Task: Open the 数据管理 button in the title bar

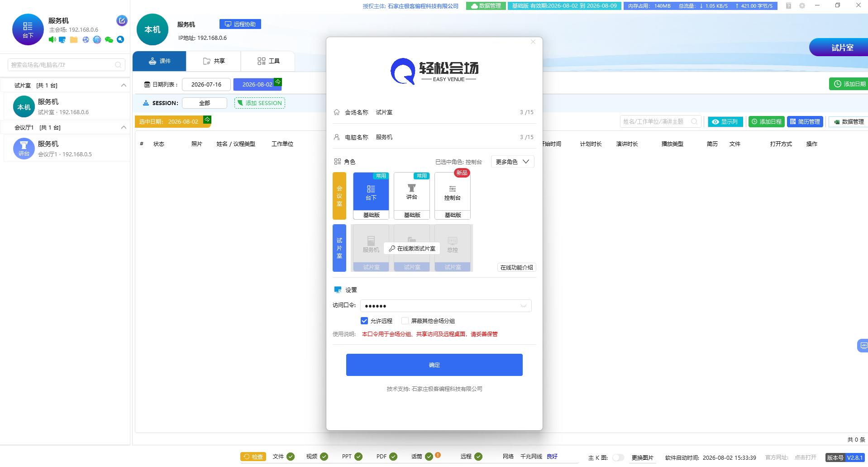Action: tap(486, 6)
